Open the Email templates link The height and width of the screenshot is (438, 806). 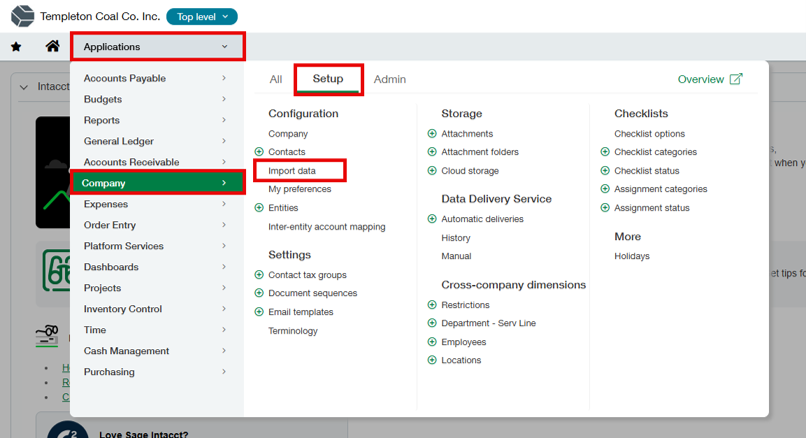tap(301, 312)
